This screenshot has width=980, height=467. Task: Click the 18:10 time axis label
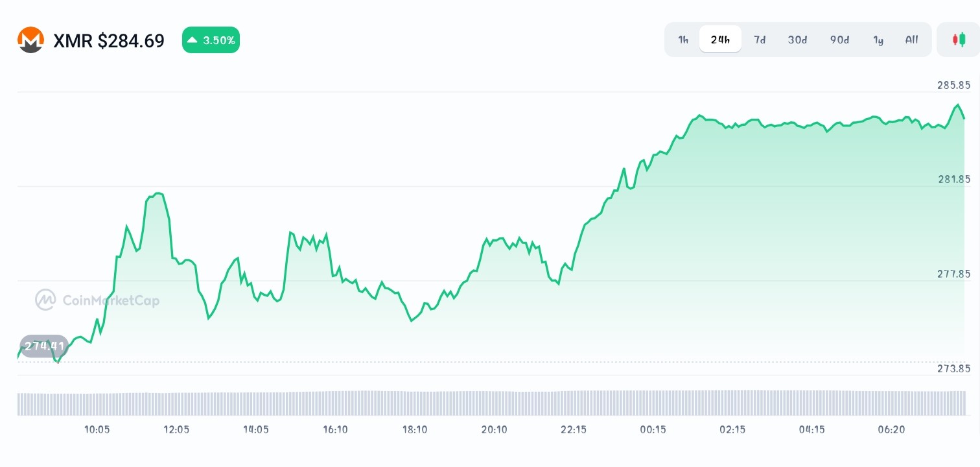[x=415, y=429]
